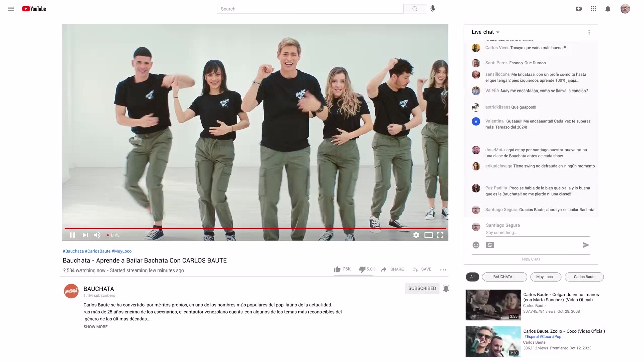Skip to next video
This screenshot has width=644, height=362.
pos(85,235)
